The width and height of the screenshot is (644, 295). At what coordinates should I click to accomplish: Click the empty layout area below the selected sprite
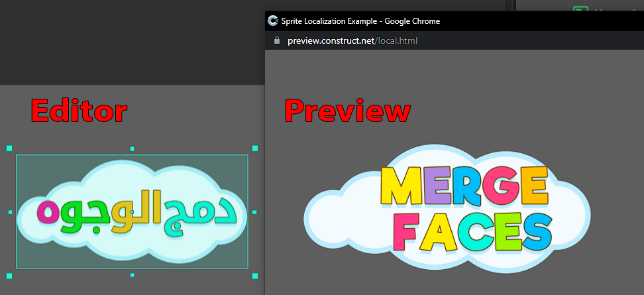(133, 285)
